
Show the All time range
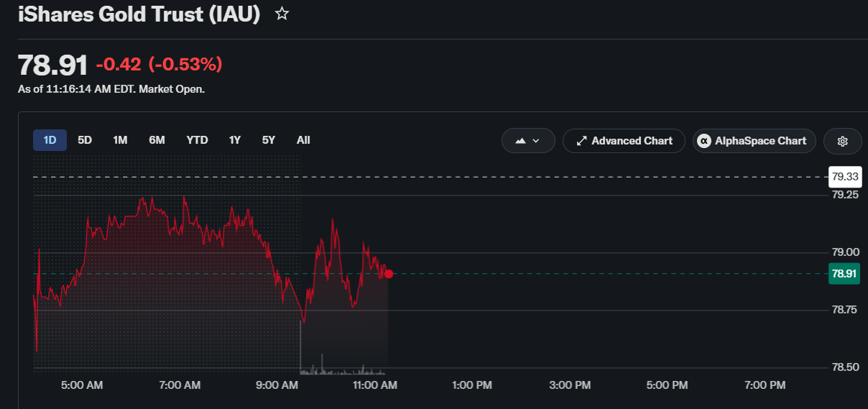(303, 140)
